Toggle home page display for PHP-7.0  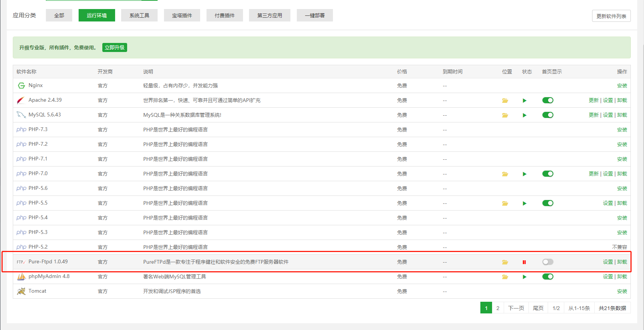click(x=548, y=174)
